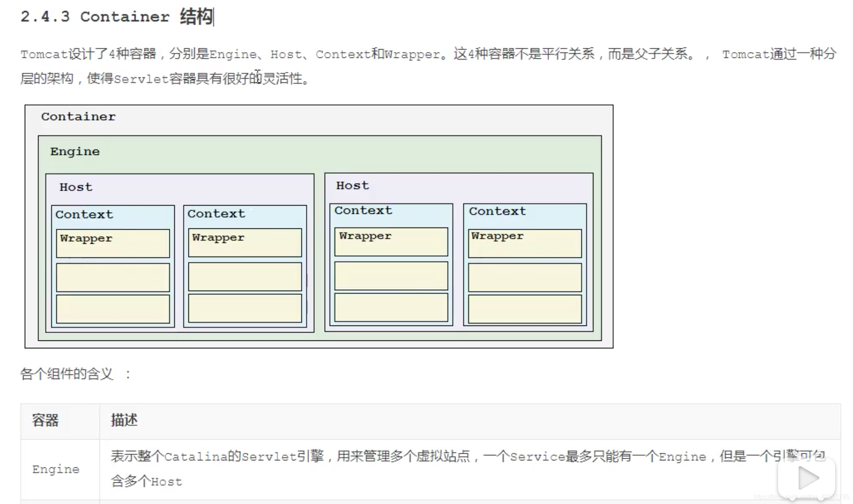This screenshot has height=504, width=853.
Task: Click the video play button overlay
Action: tap(807, 478)
